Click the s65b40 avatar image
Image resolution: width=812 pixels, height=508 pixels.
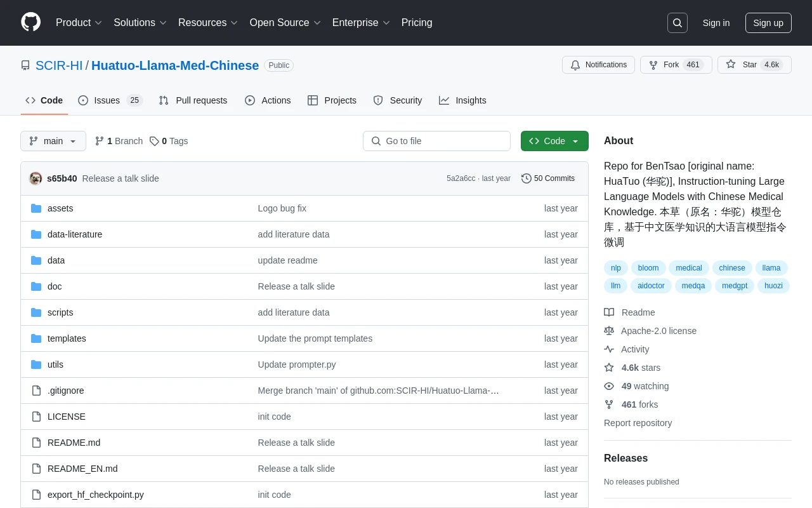36,178
